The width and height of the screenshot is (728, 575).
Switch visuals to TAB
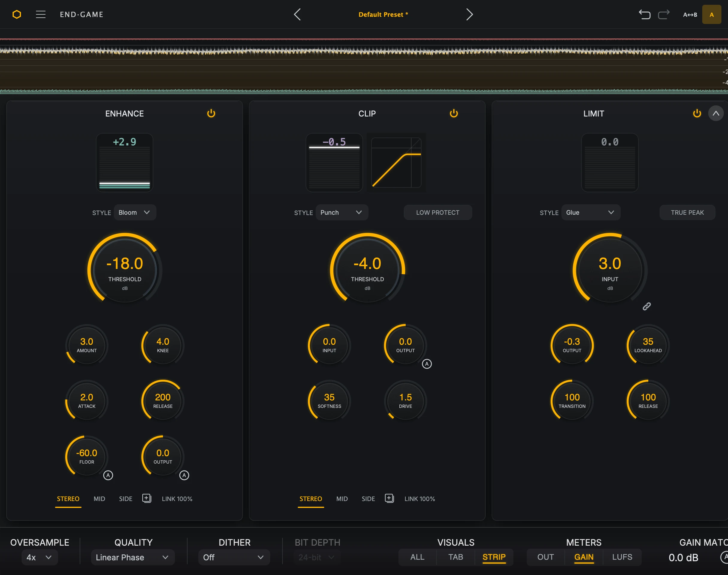click(456, 557)
